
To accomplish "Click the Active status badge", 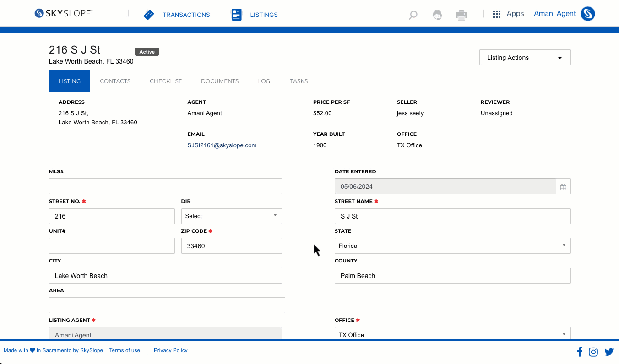I will click(147, 52).
